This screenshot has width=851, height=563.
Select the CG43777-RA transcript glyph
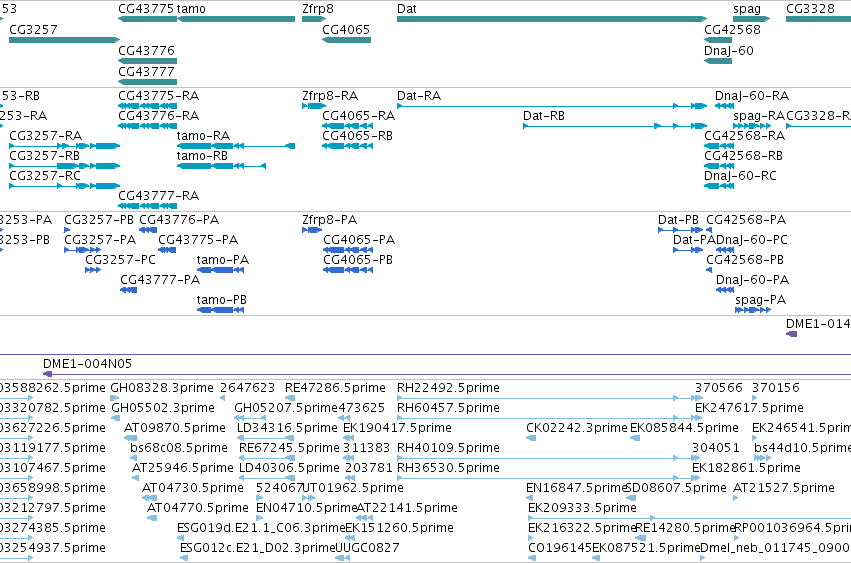click(x=148, y=206)
